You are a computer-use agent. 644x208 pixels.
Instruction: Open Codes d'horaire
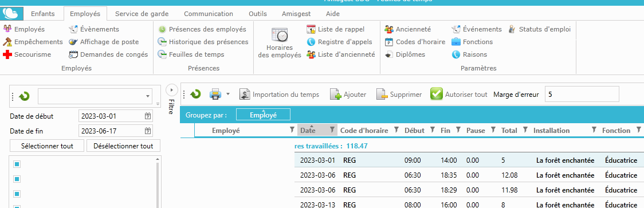[415, 41]
